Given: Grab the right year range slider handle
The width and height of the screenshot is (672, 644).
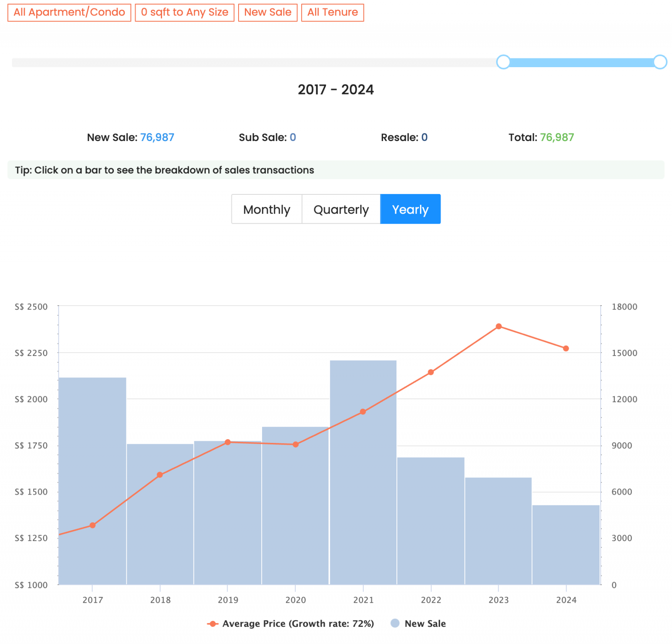Looking at the screenshot, I should [660, 62].
